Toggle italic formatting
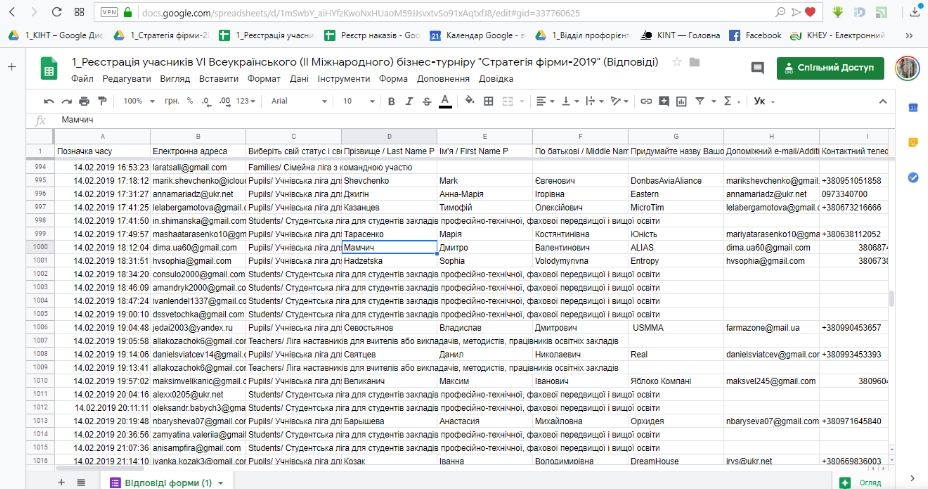Image resolution: width=928 pixels, height=489 pixels. coord(408,101)
